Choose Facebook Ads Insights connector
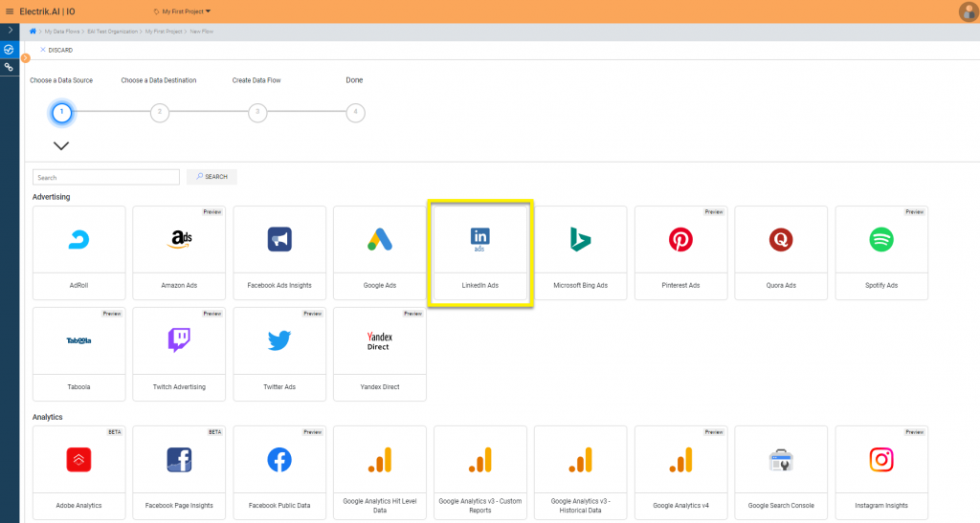The height and width of the screenshot is (523, 980). click(279, 252)
